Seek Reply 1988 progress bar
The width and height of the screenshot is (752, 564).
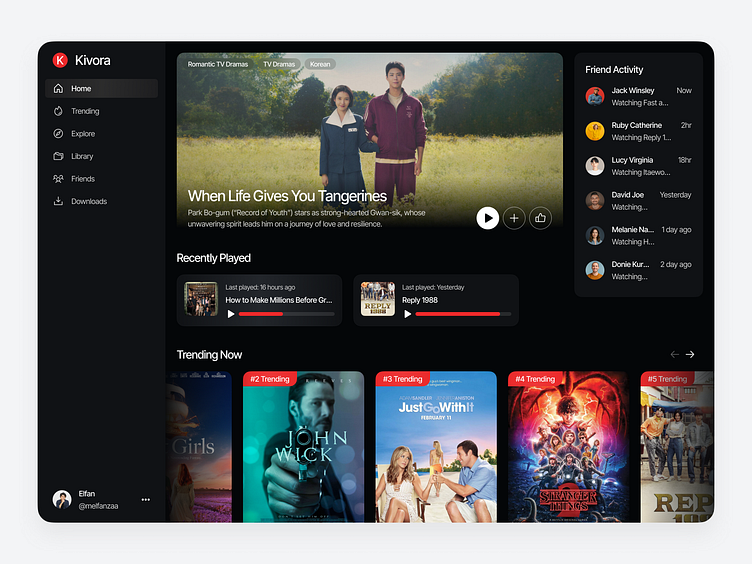tap(463, 314)
